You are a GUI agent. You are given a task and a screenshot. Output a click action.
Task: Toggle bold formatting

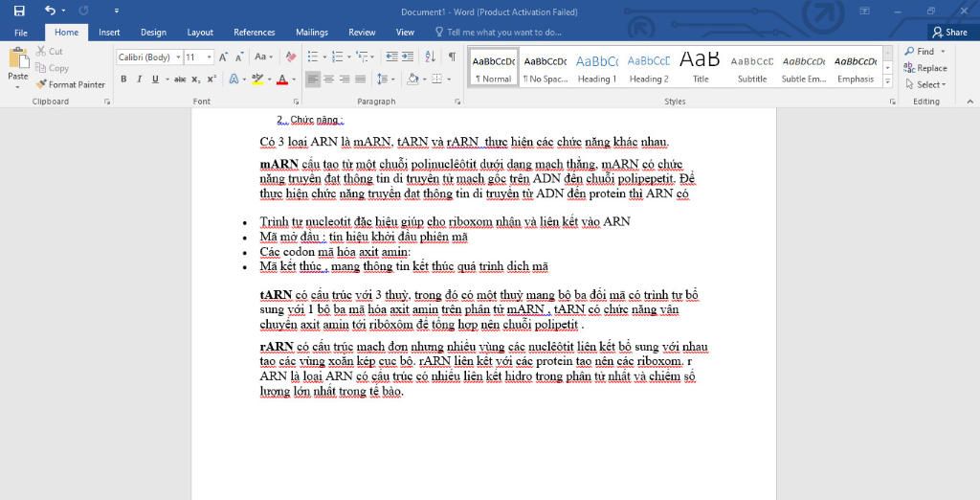(123, 79)
